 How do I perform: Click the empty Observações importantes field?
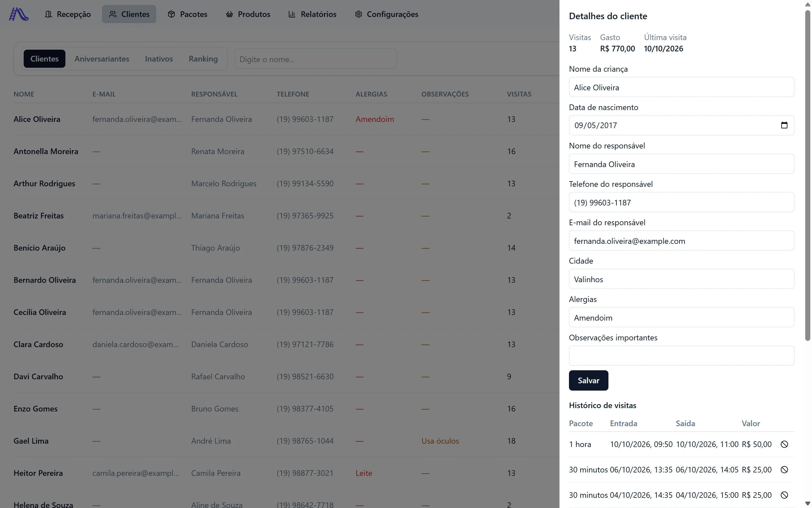(x=681, y=356)
